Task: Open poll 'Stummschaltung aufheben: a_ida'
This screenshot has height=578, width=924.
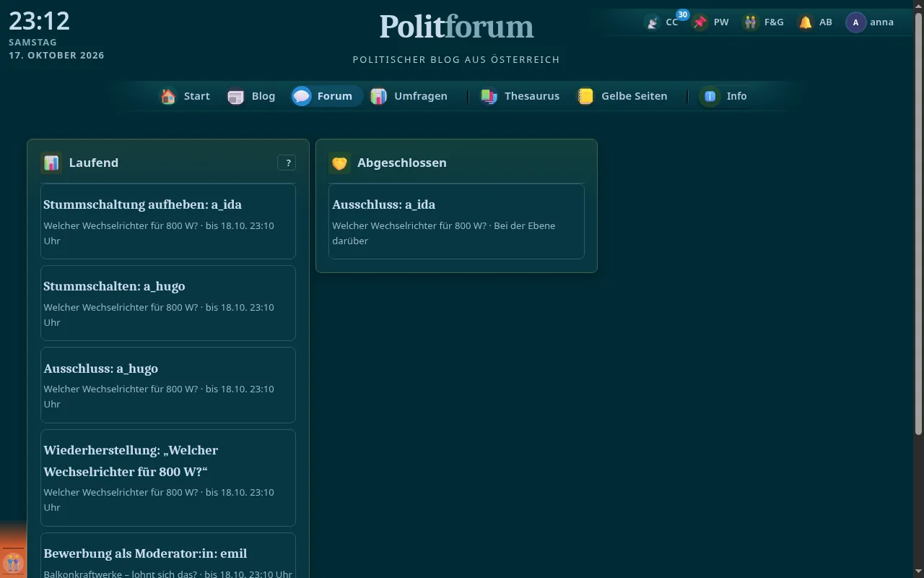Action: (168, 221)
